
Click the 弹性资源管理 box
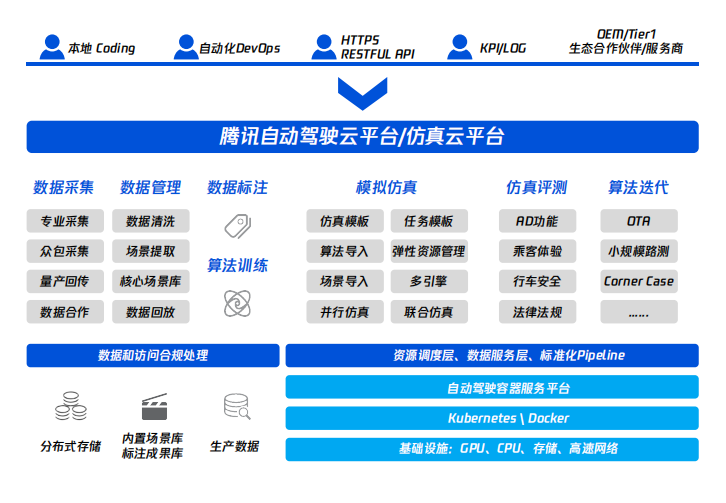point(429,251)
